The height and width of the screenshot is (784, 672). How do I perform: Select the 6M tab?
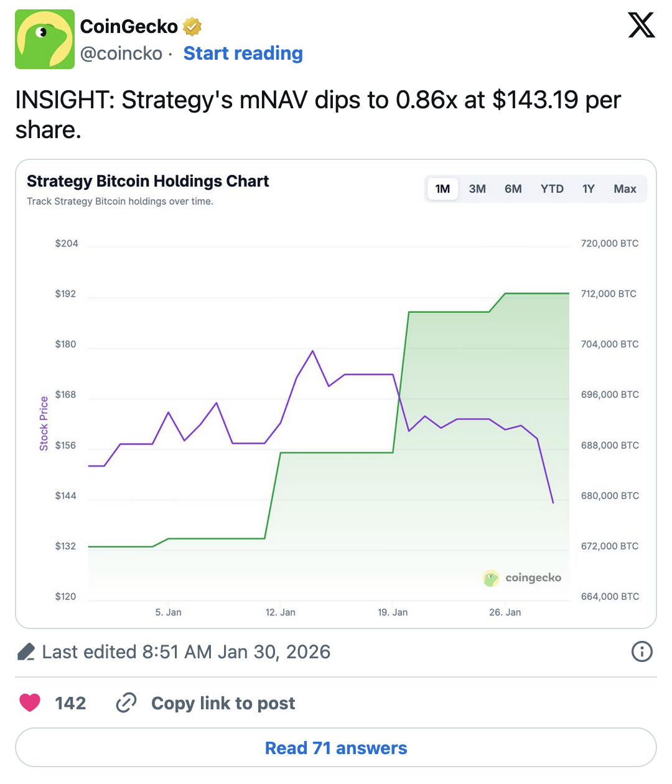(x=513, y=189)
